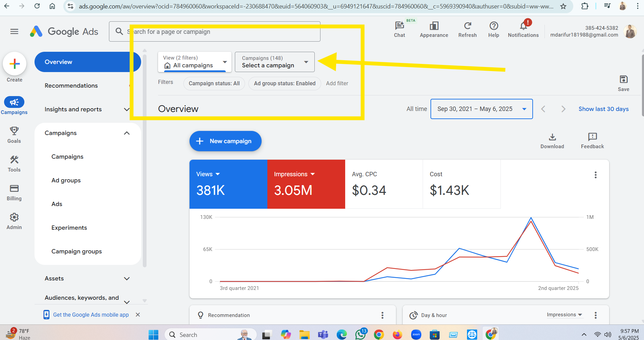Viewport: 644px width, 340px height.
Task: Collapse the Campaigns section in navigation
Action: pyautogui.click(x=127, y=133)
